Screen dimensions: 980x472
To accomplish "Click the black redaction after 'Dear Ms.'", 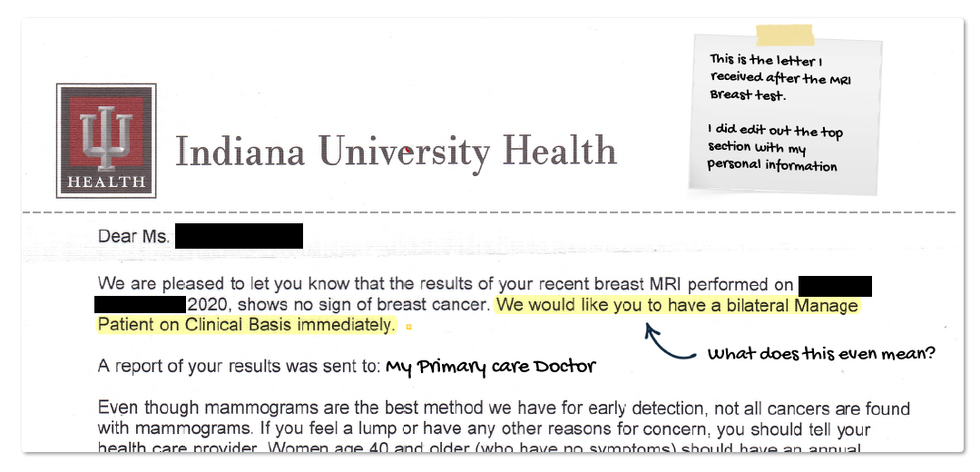I will [239, 236].
